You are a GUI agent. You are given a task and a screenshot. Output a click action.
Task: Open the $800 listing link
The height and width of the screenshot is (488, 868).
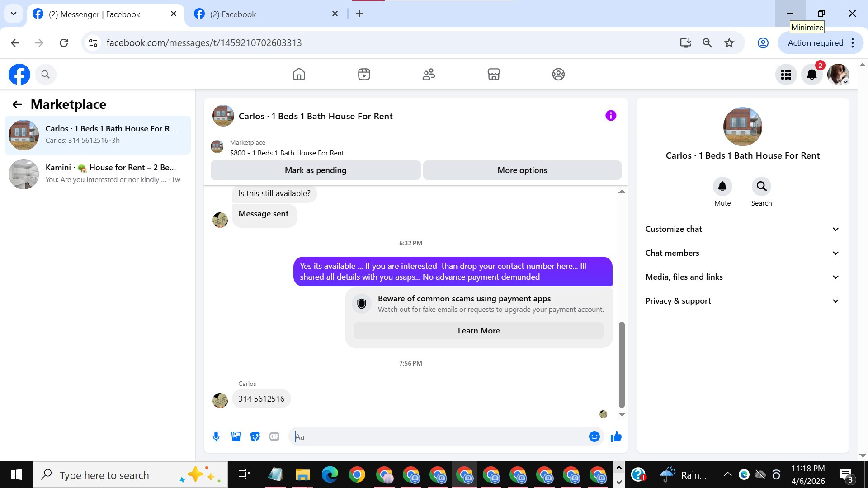(x=287, y=153)
